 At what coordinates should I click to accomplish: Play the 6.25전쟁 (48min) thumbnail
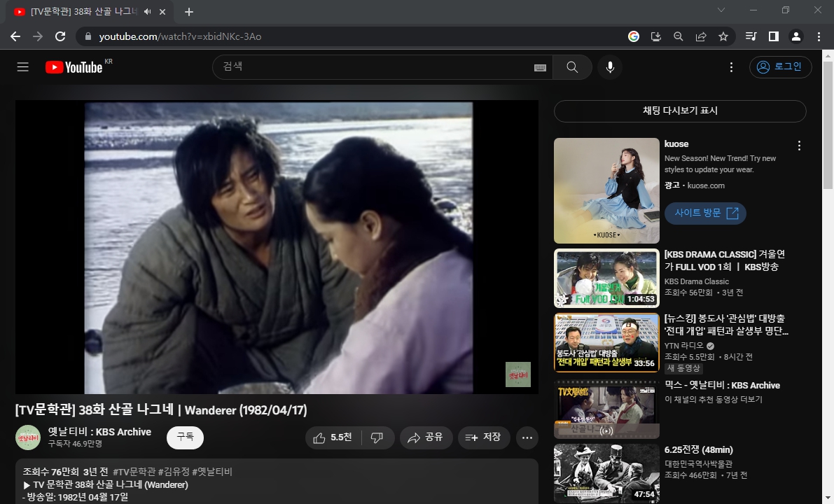tap(606, 473)
